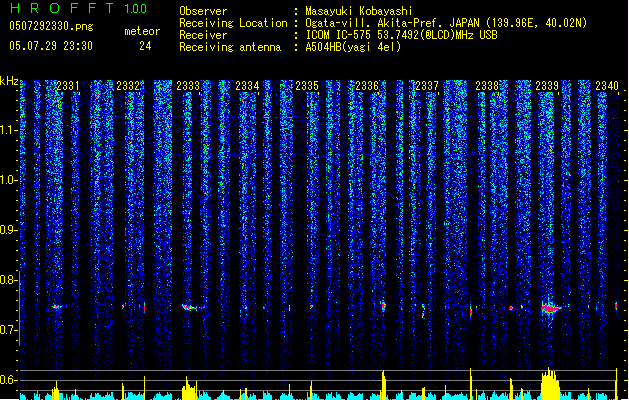Click the Receiving antenna label

pos(230,47)
